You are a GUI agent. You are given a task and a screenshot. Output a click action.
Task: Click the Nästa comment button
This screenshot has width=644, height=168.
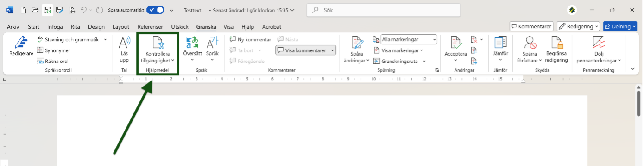[288, 40]
